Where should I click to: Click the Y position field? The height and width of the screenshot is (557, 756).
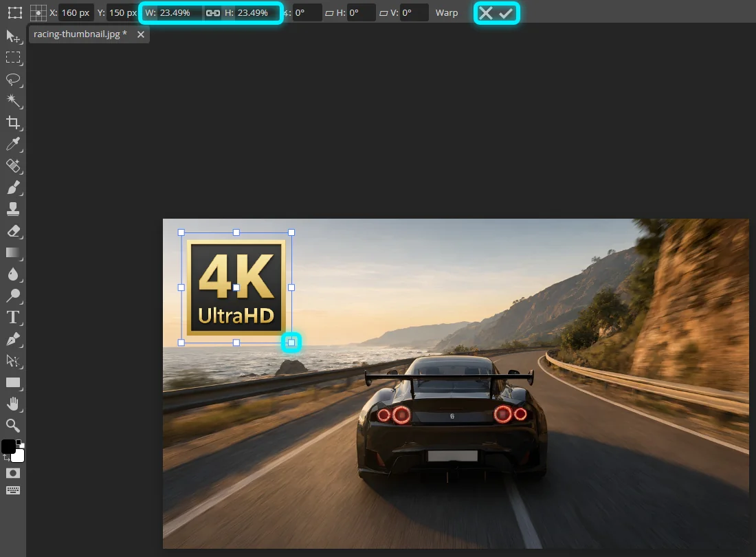123,12
